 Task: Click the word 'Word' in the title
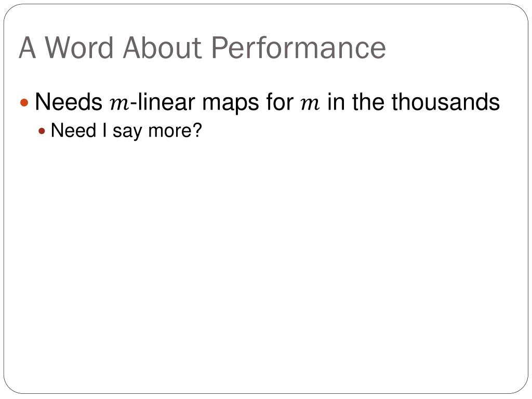click(x=79, y=48)
